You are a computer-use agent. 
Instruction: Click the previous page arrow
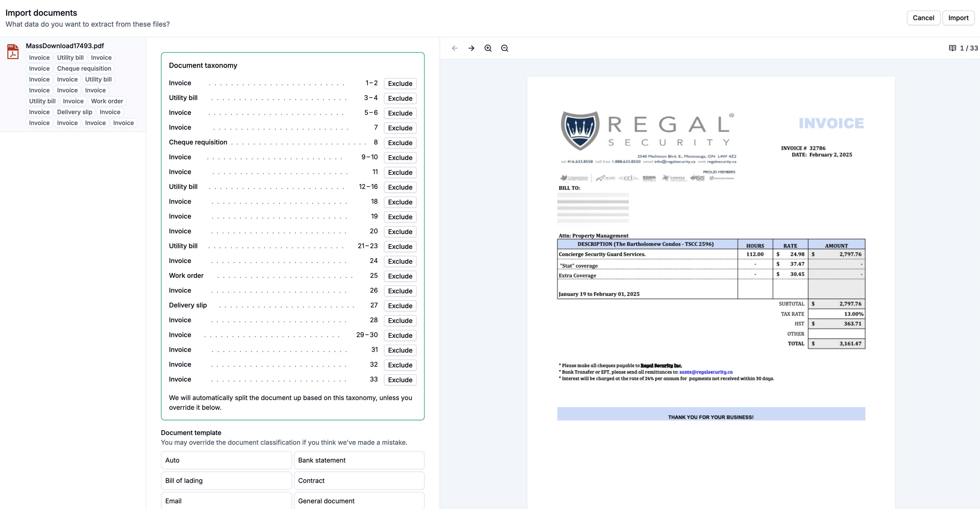pos(455,48)
